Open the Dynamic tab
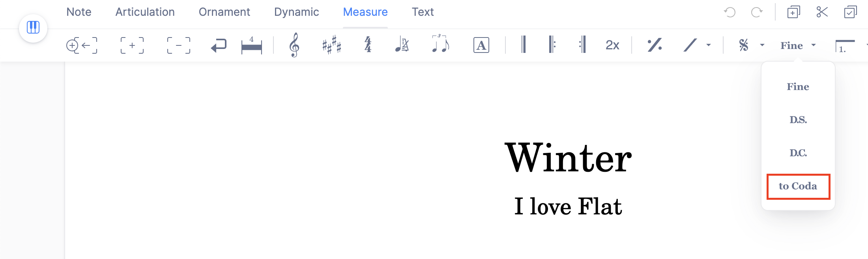Screen dimensions: 868x259 pos(296,12)
